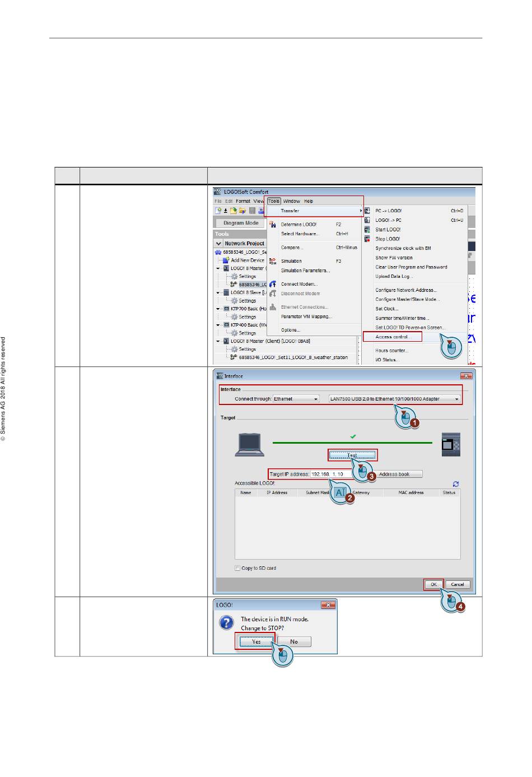Click the Test button
Viewport: 532px width, 777px height.
click(x=352, y=455)
